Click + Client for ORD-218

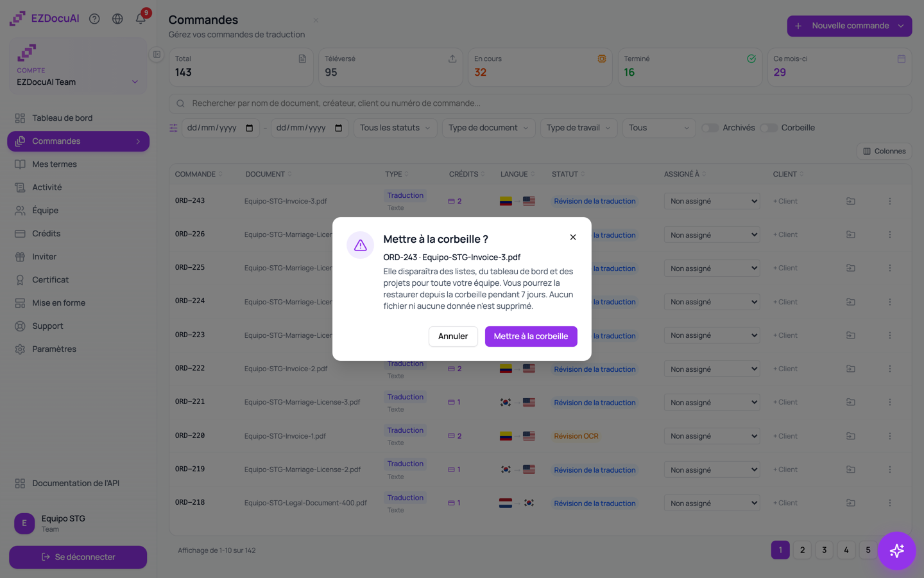785,503
